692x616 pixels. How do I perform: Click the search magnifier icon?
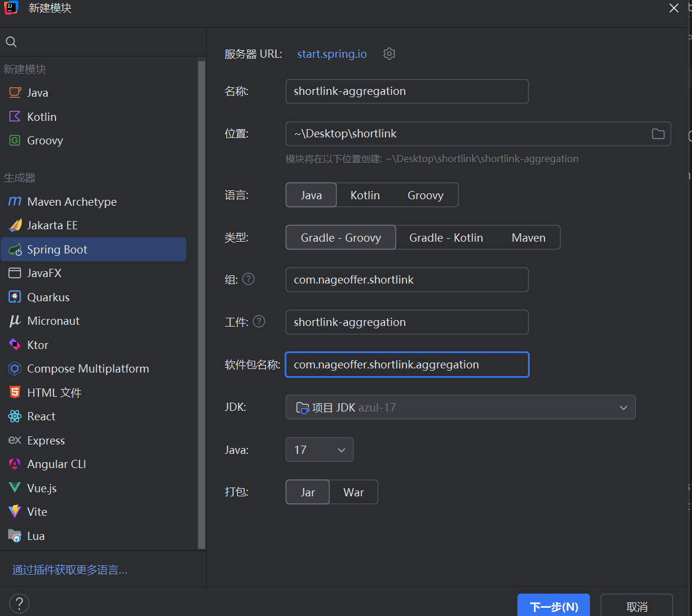[11, 42]
